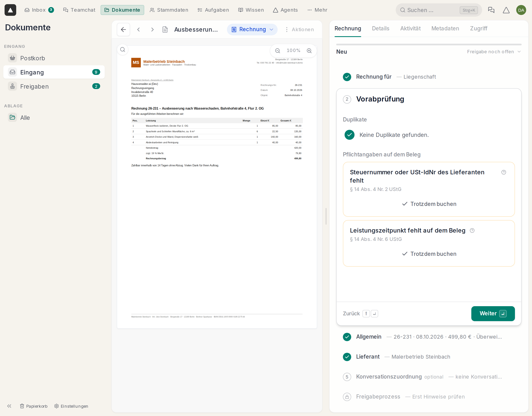
Task: Show next document with chevron right
Action: (x=153, y=30)
